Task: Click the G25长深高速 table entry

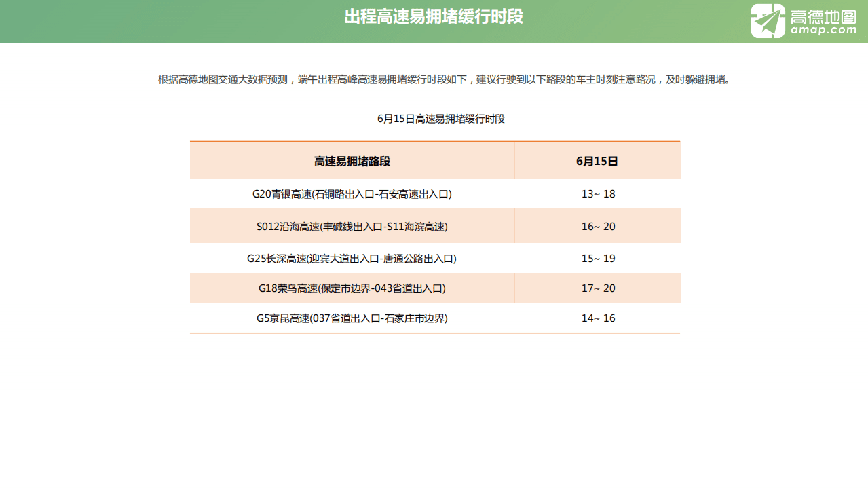Action: tap(352, 258)
